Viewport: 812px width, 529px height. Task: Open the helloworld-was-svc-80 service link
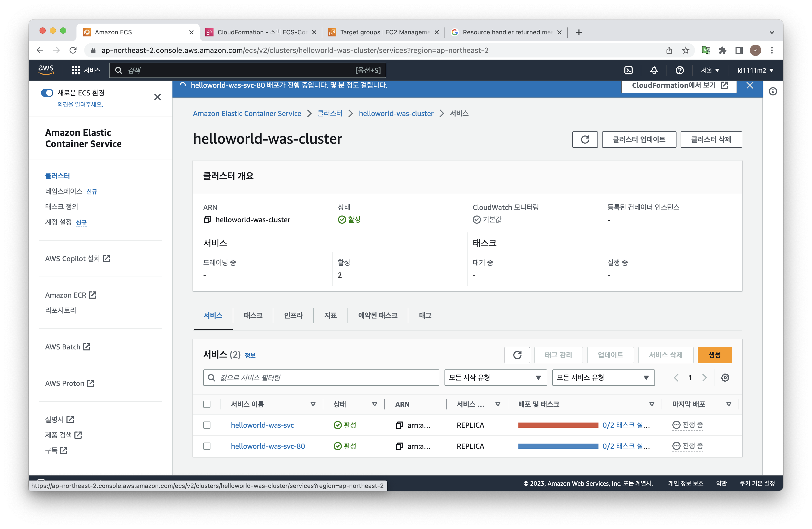268,446
